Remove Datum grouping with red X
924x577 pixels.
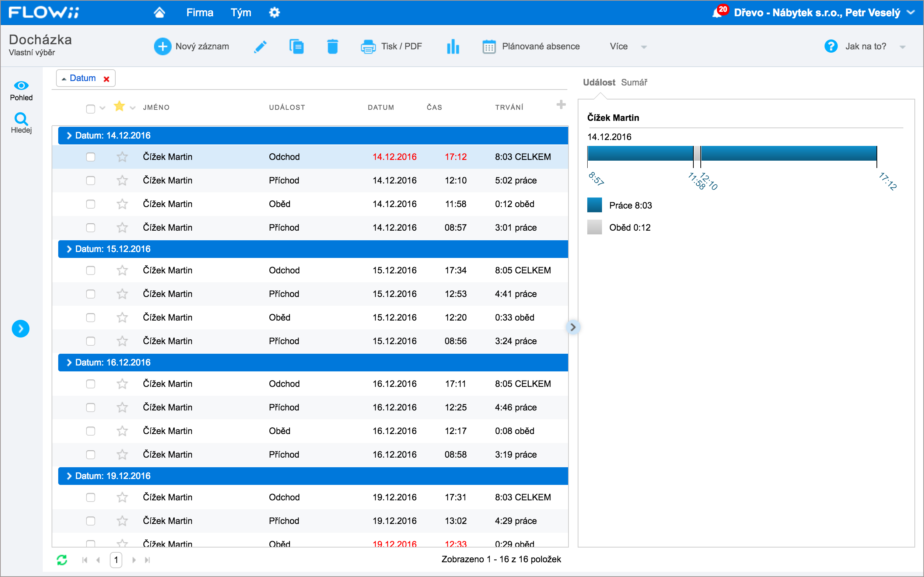point(106,79)
